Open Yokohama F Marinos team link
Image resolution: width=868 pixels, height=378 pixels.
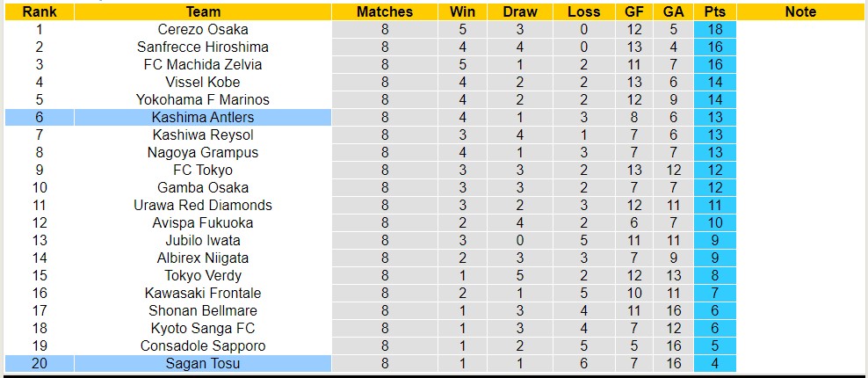(203, 99)
